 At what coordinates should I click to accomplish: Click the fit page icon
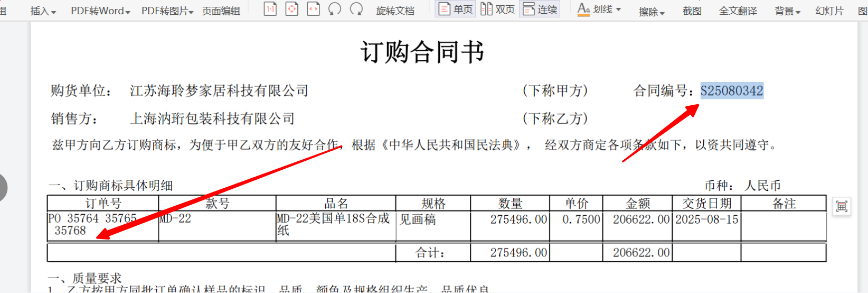point(292,9)
